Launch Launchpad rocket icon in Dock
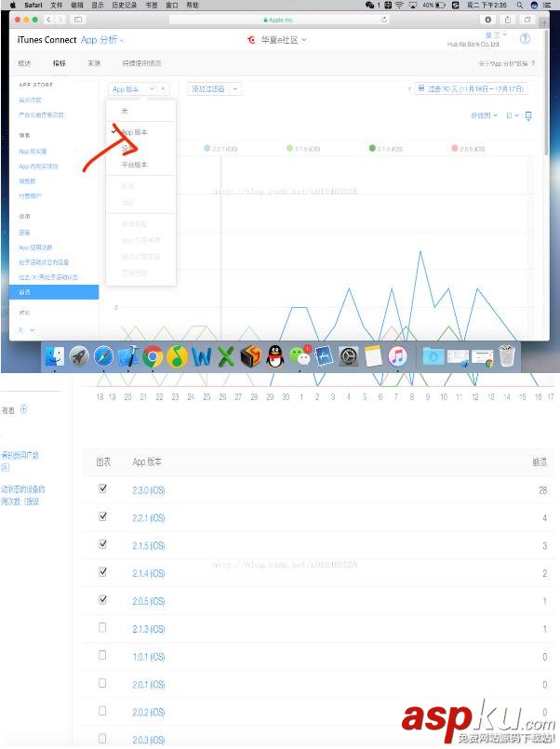Image resolution: width=560 pixels, height=749 pixels. 79,356
